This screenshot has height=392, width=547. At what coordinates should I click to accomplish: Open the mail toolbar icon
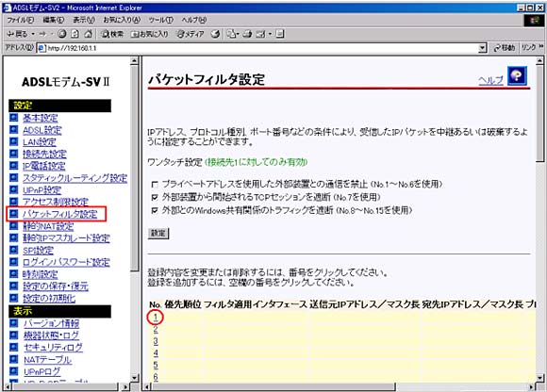231,34
